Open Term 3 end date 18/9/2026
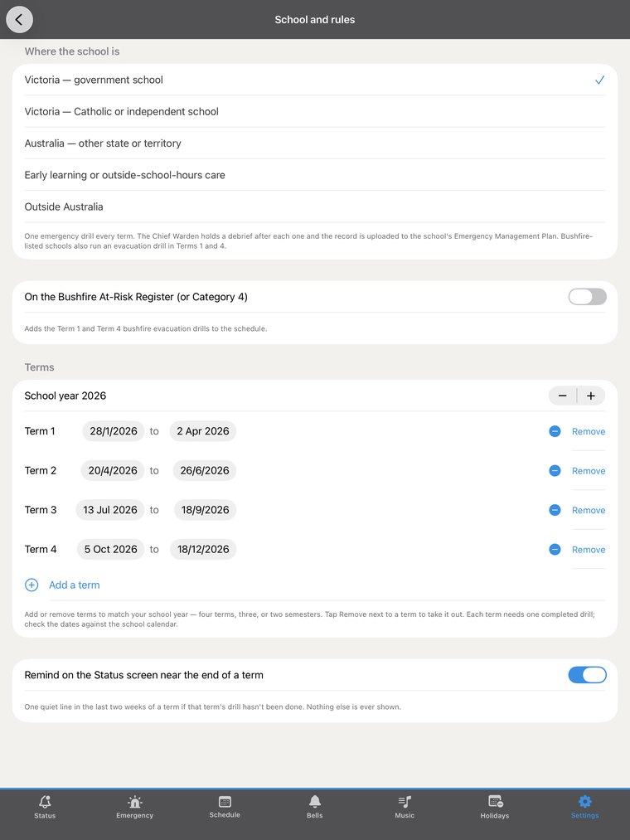The height and width of the screenshot is (840, 630). click(x=206, y=510)
